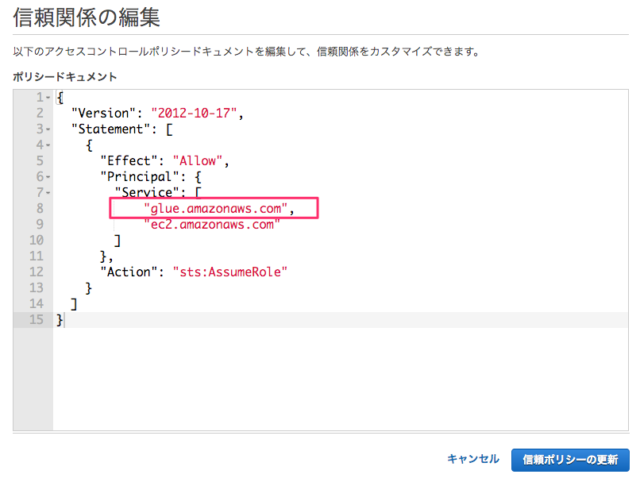Image resolution: width=640 pixels, height=482 pixels.
Task: Click line number 8 in the gutter
Action: point(40,209)
